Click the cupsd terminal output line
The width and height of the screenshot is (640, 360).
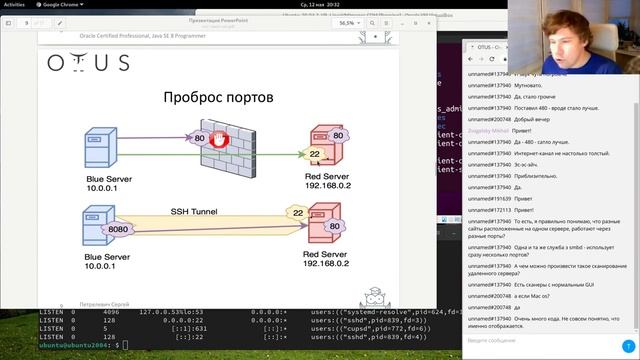coord(235,329)
